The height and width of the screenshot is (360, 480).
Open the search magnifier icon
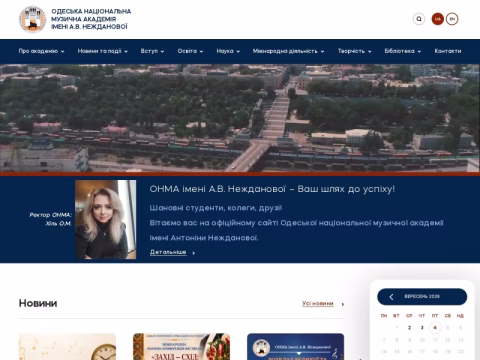[419, 19]
